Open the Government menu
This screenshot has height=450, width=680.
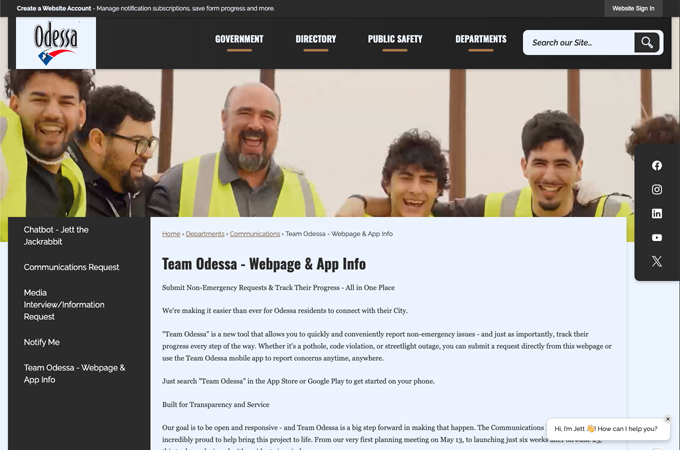tap(239, 39)
